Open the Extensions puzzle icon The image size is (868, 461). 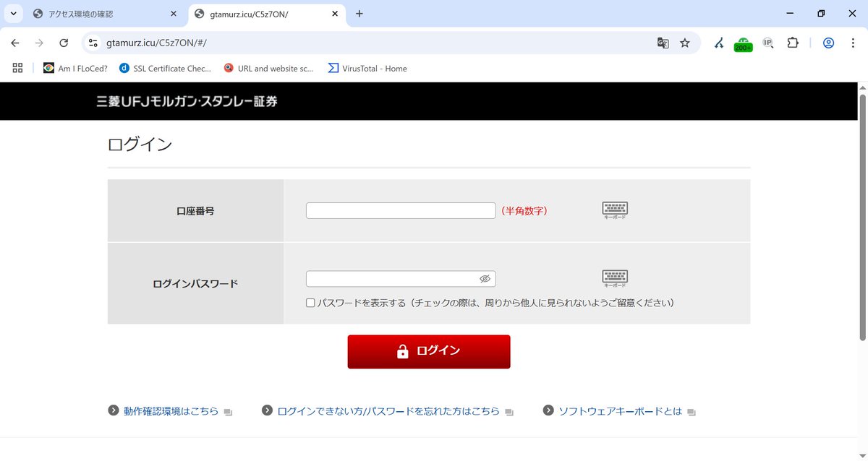point(792,43)
